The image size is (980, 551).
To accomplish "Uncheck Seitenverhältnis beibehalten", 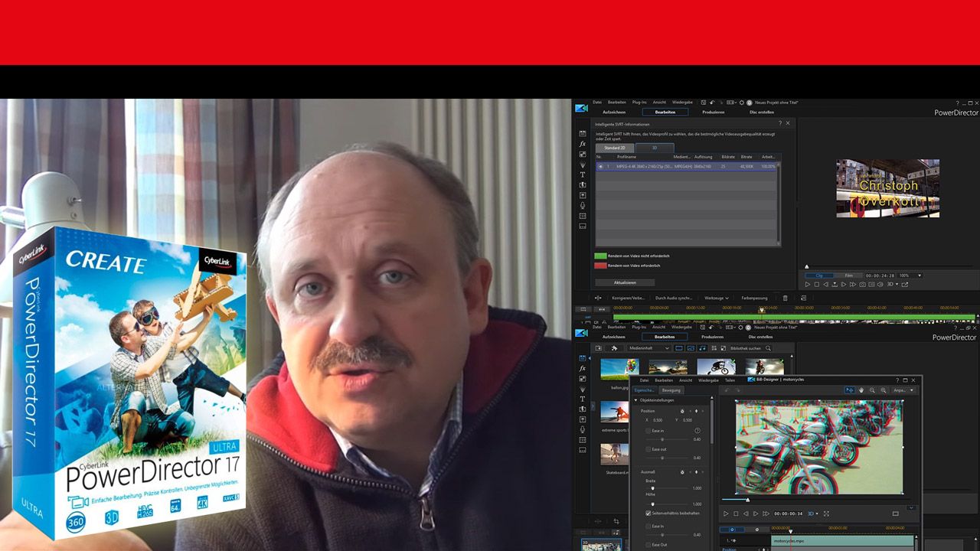I will (x=648, y=514).
